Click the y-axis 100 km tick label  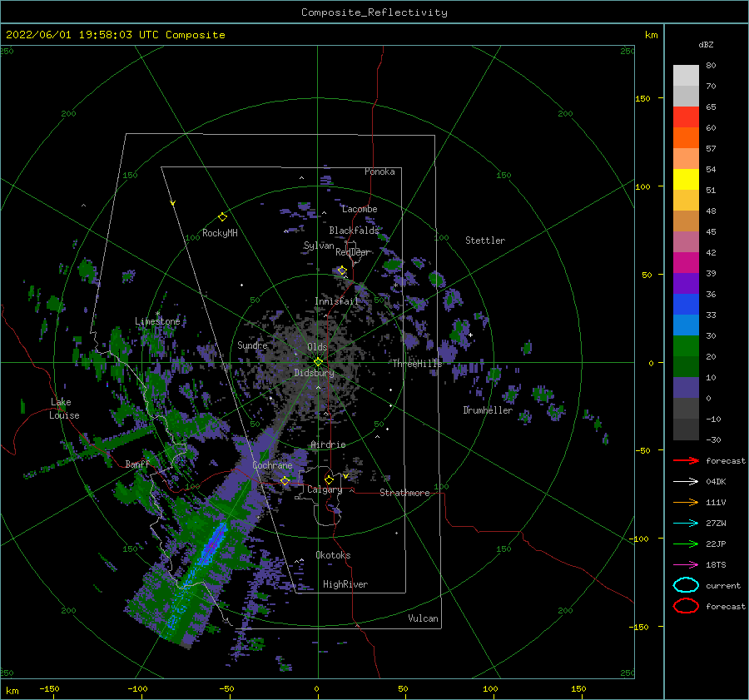pos(643,186)
